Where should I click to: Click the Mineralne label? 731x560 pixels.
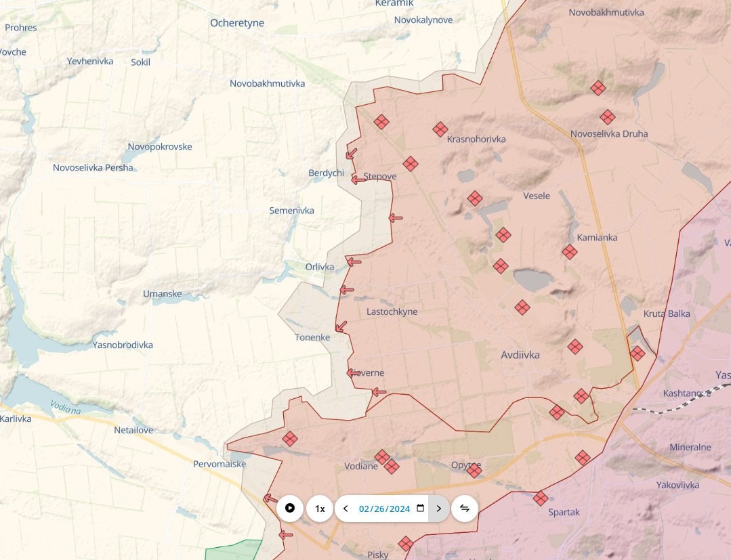coord(690,447)
